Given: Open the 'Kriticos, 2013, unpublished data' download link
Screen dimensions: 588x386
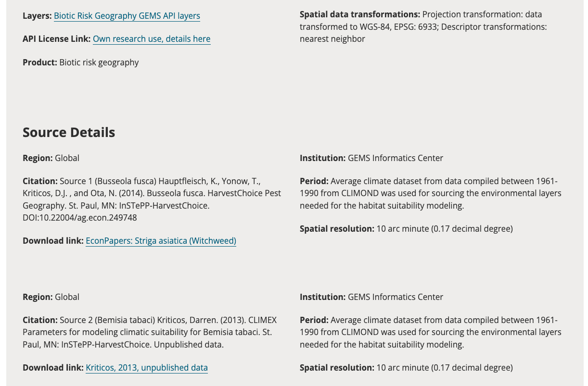Looking at the screenshot, I should click(147, 368).
